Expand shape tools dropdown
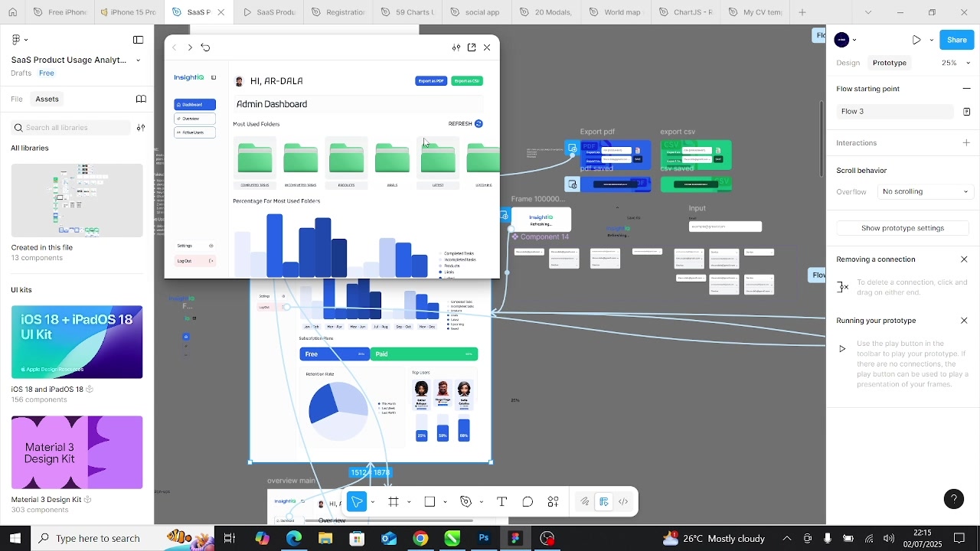The height and width of the screenshot is (551, 980). coord(445,502)
